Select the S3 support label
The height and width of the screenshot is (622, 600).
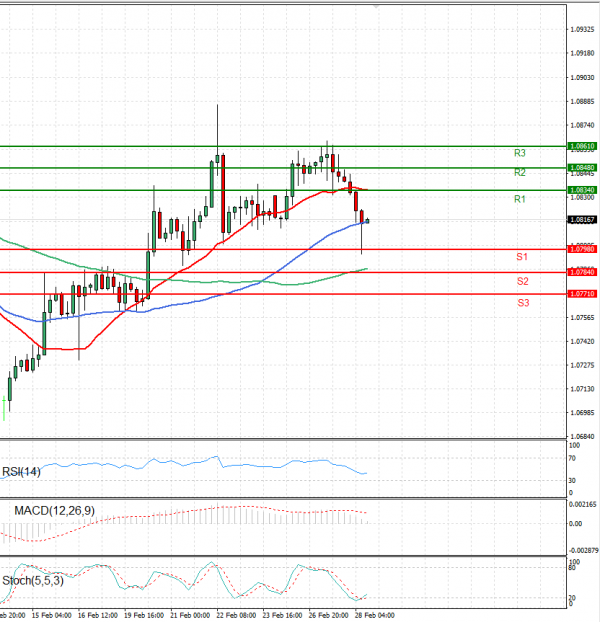pyautogui.click(x=523, y=303)
